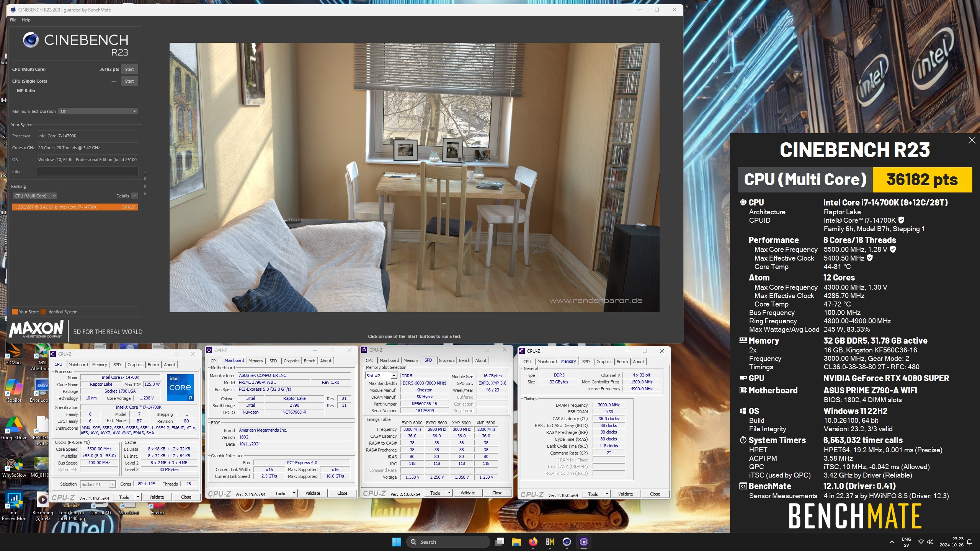This screenshot has width=980, height=551.
Task: Click the CPU-Z chip icon in Mainboard window title
Action: click(x=209, y=350)
